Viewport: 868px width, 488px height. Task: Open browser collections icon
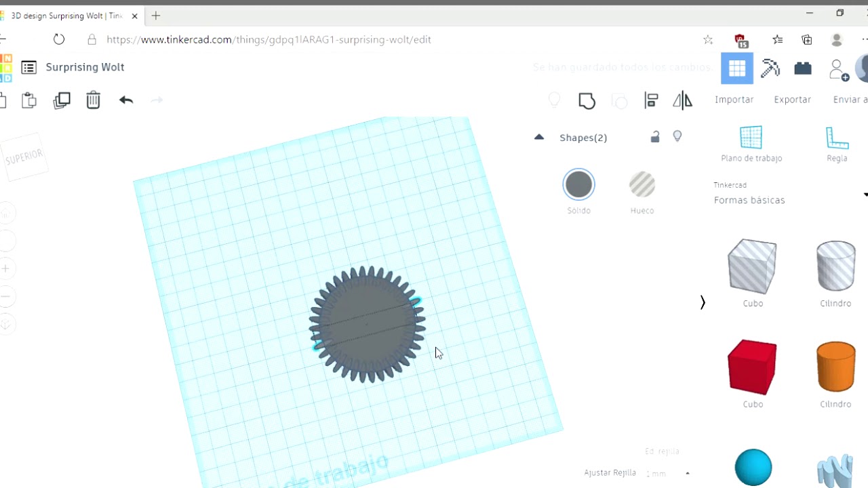click(807, 40)
